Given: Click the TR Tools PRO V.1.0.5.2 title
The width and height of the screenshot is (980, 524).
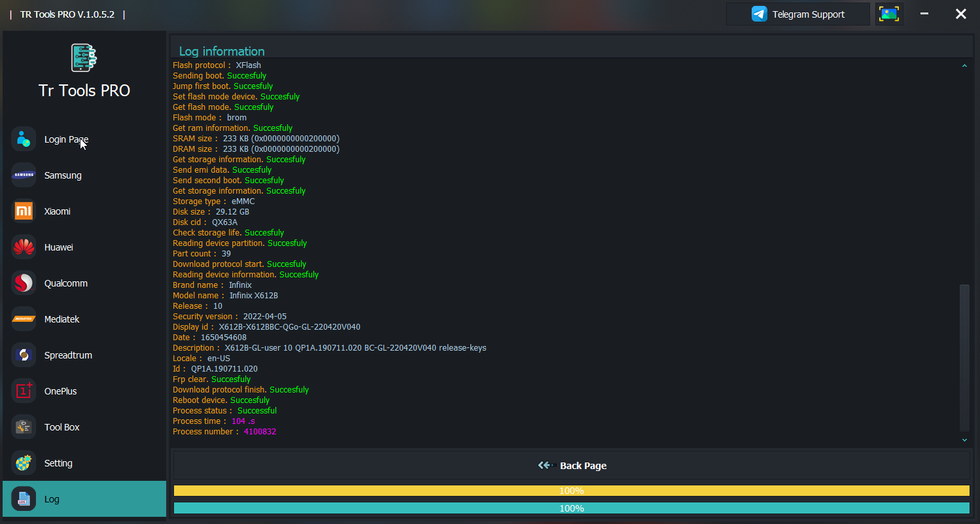Looking at the screenshot, I should (67, 14).
